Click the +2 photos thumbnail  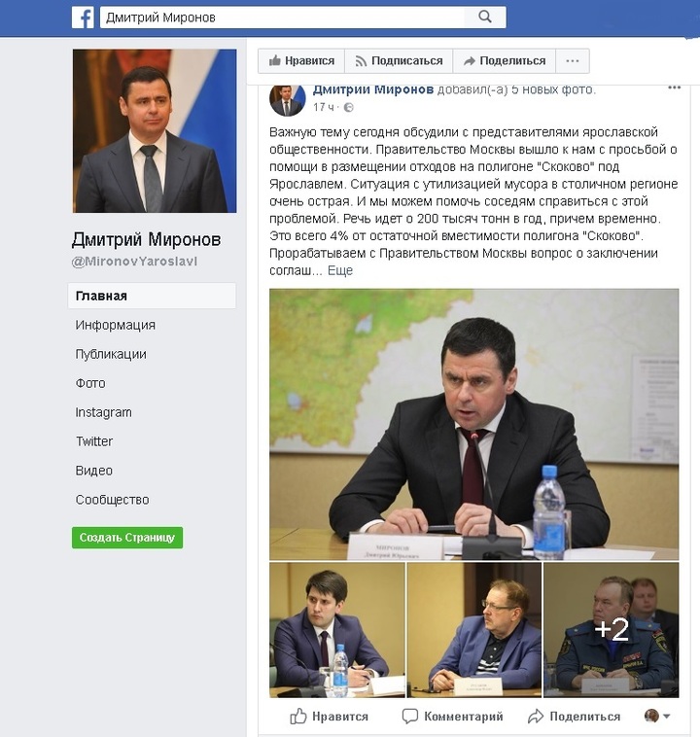[x=612, y=630]
